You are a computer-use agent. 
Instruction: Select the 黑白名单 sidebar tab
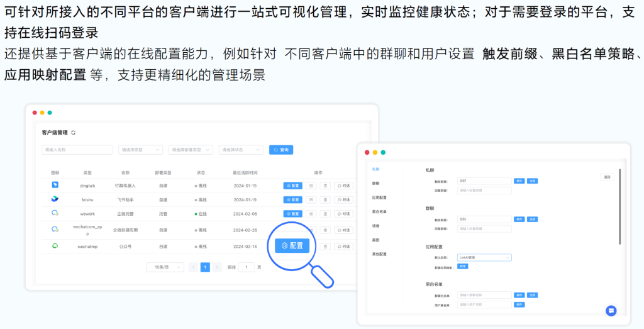tap(379, 211)
